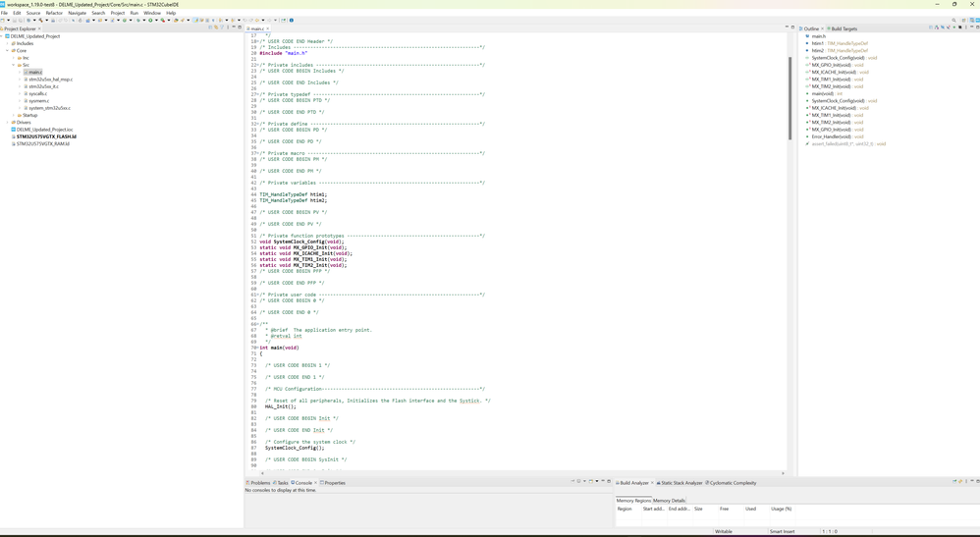Select the Memory Details tab
The height and width of the screenshot is (537, 980).
[x=670, y=501]
